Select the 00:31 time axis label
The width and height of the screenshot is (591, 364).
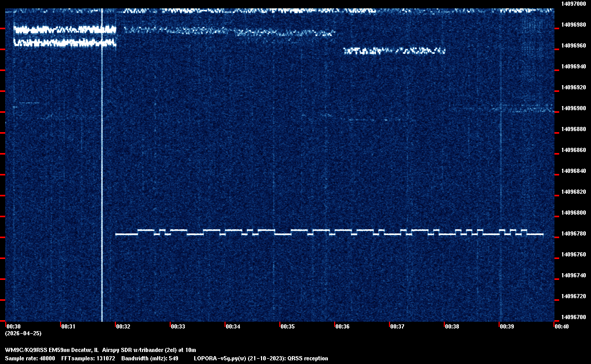(68, 326)
